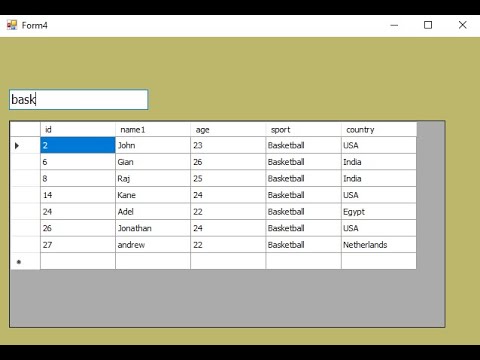Select the name cell 'Kane'
Screen dimensions: 480x360
153,195
